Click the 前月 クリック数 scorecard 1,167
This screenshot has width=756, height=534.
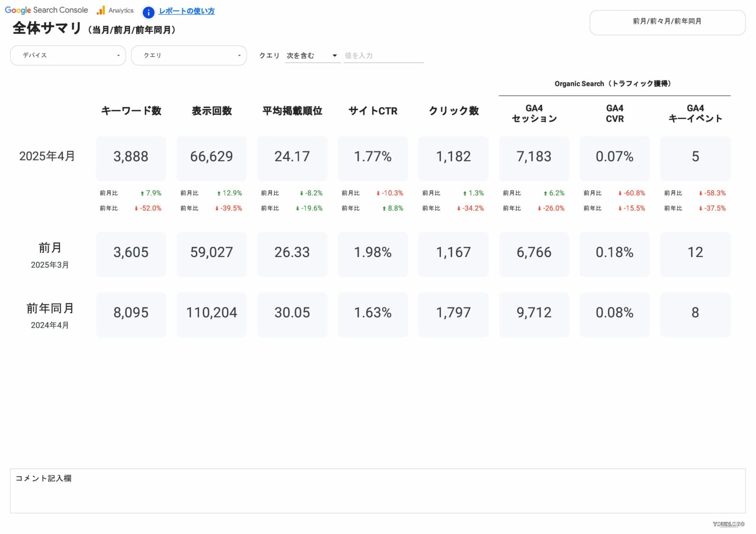coord(453,253)
